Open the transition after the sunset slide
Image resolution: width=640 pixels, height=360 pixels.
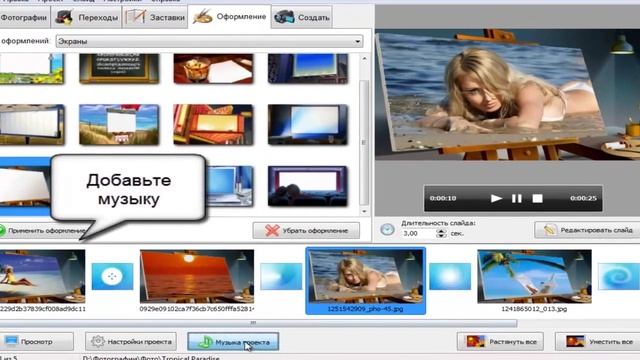pos(281,276)
